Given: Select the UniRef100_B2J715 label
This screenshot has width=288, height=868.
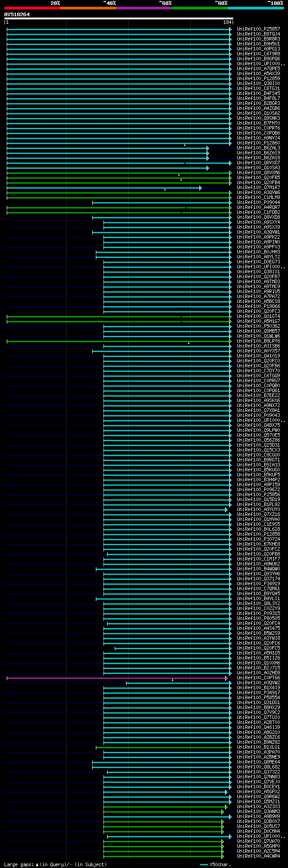Looking at the screenshot, I should 258,668.
